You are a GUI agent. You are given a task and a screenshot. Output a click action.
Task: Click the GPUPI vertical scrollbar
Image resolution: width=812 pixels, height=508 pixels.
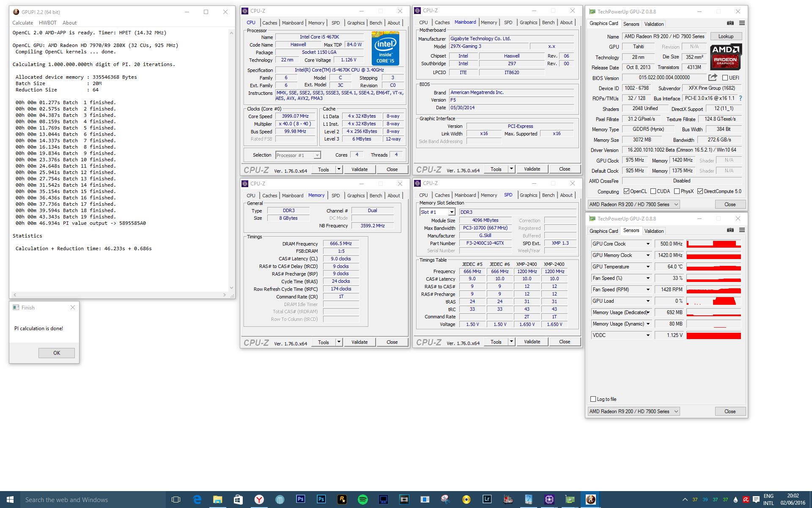(231, 160)
